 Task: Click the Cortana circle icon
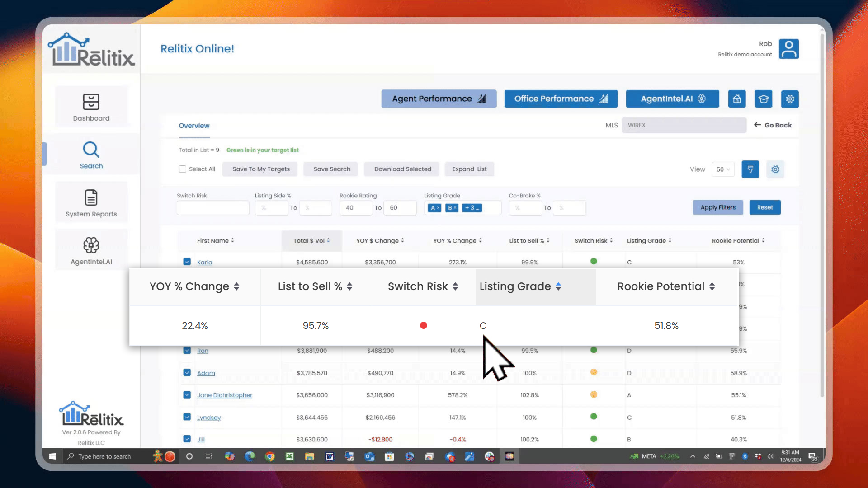(189, 456)
